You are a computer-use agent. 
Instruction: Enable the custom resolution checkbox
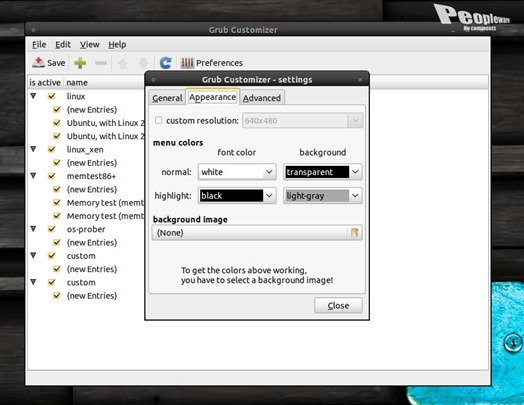pyautogui.click(x=158, y=120)
